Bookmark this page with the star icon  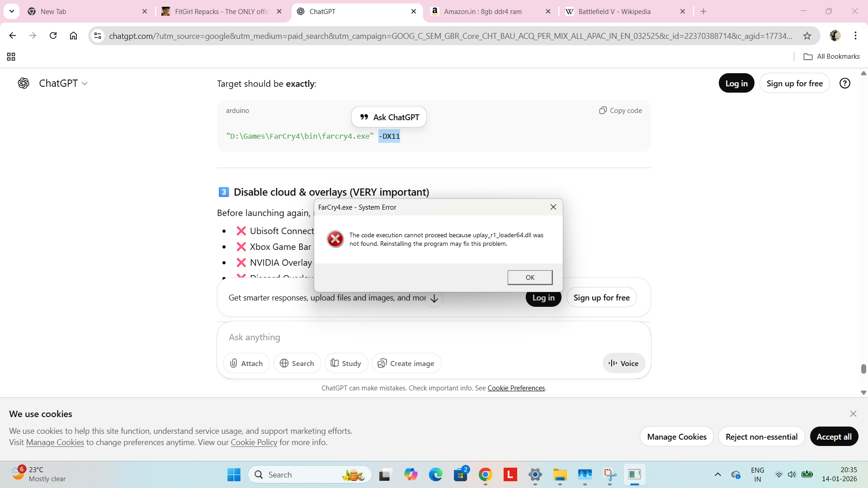[807, 36]
